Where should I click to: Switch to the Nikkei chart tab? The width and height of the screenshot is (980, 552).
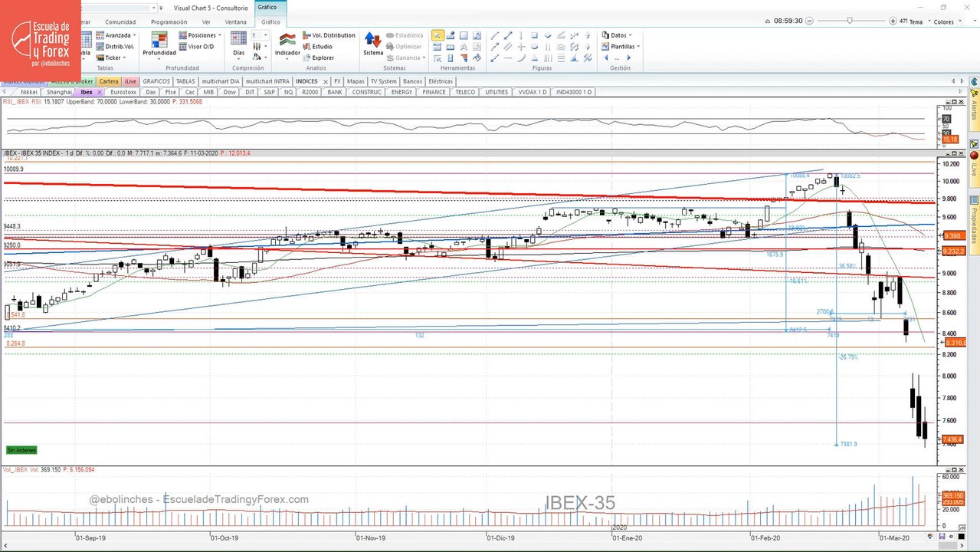(x=28, y=92)
